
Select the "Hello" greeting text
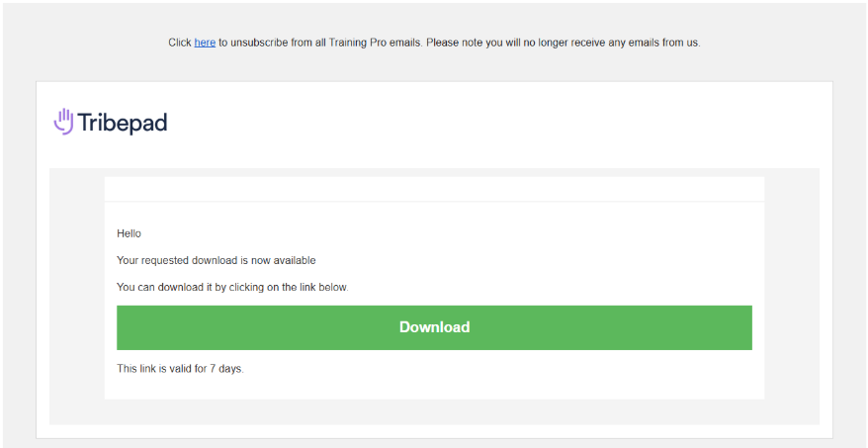(x=129, y=233)
